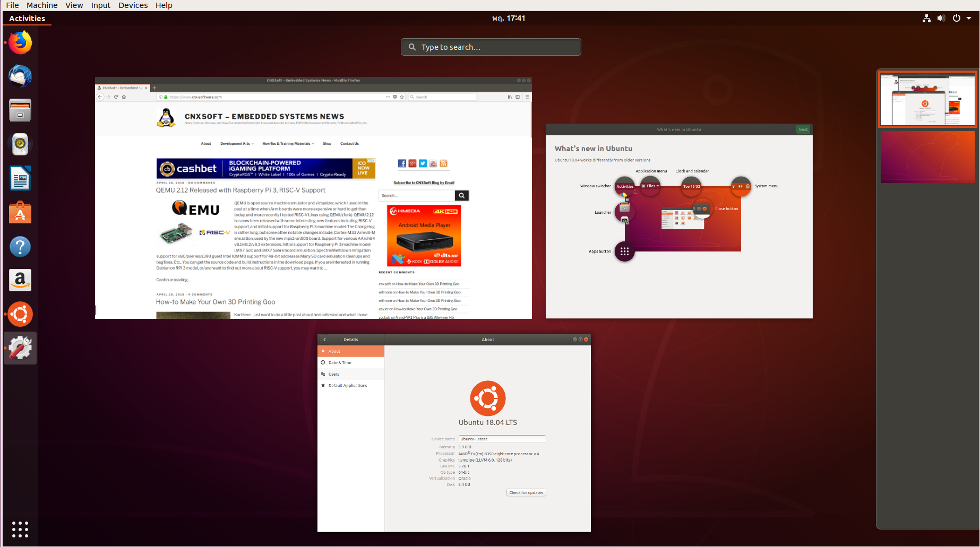Click cashbet banner advertisement

tap(266, 169)
